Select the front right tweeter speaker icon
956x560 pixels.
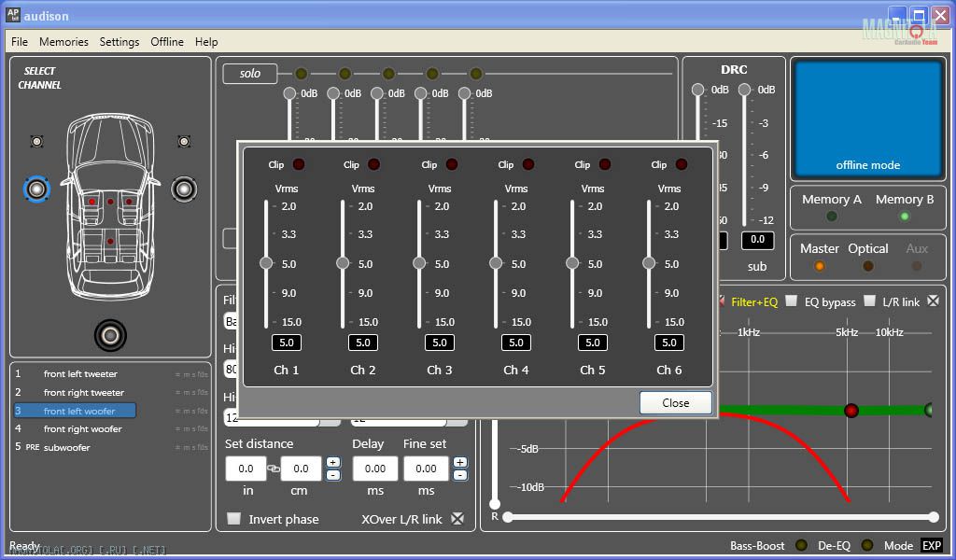[x=184, y=141]
